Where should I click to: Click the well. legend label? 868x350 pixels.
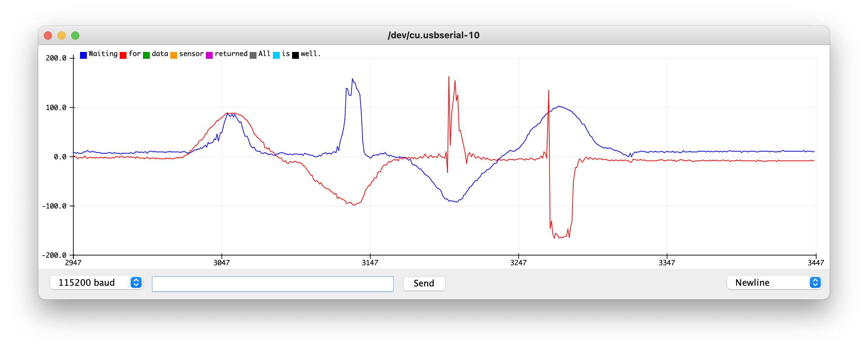tap(311, 54)
